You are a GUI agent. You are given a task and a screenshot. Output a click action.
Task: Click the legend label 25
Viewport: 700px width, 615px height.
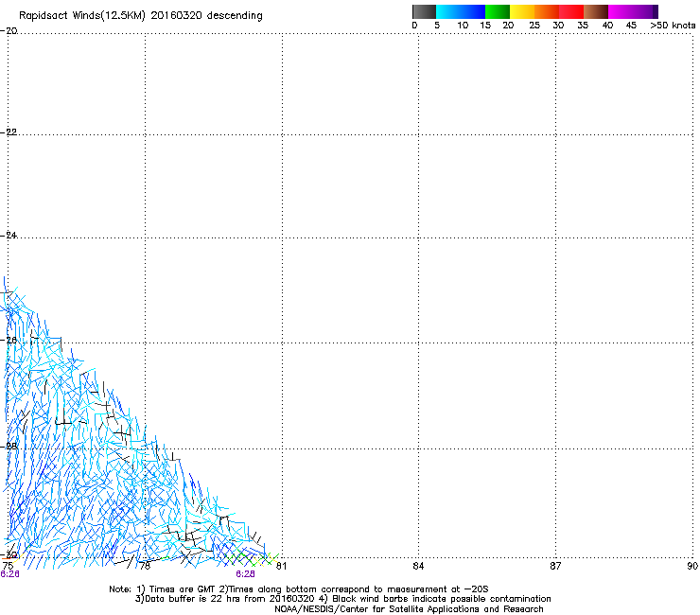pos(534,26)
